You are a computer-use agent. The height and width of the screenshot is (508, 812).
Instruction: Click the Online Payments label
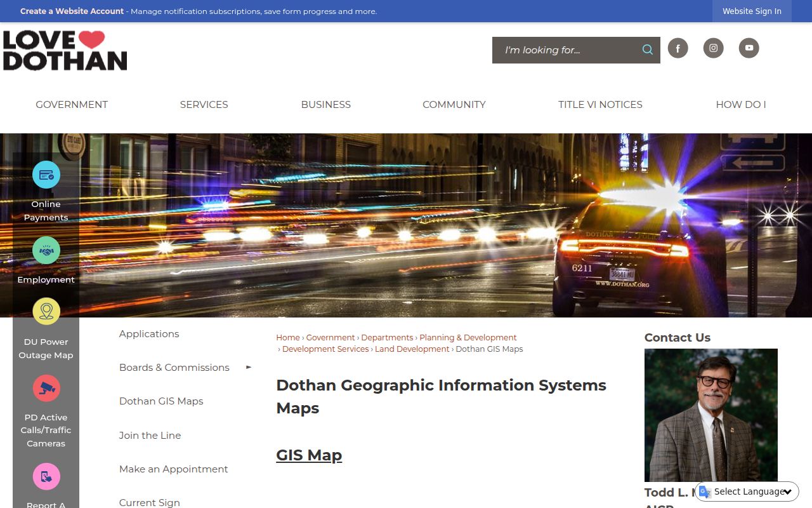point(46,211)
